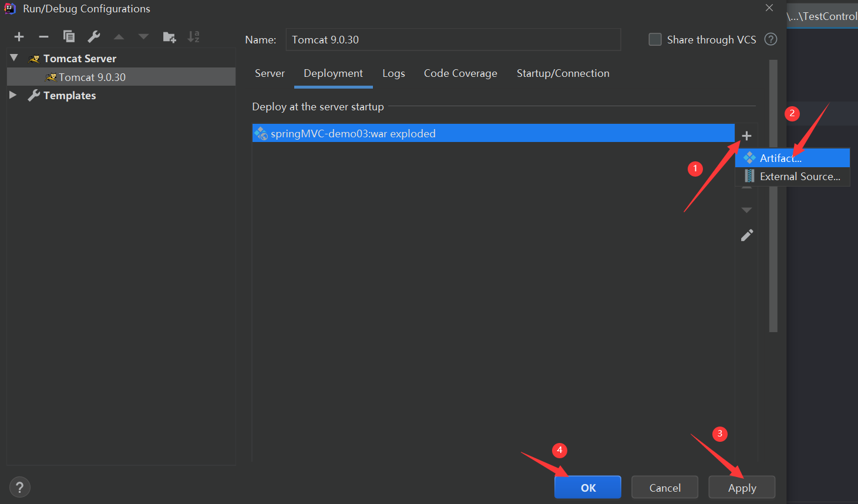Move the deployment item down with the arrow
This screenshot has width=858, height=504.
tap(746, 210)
